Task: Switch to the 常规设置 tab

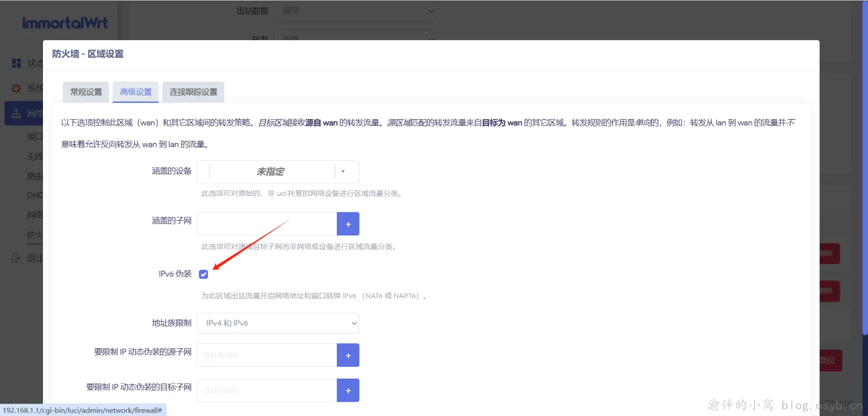Action: pyautogui.click(x=85, y=91)
